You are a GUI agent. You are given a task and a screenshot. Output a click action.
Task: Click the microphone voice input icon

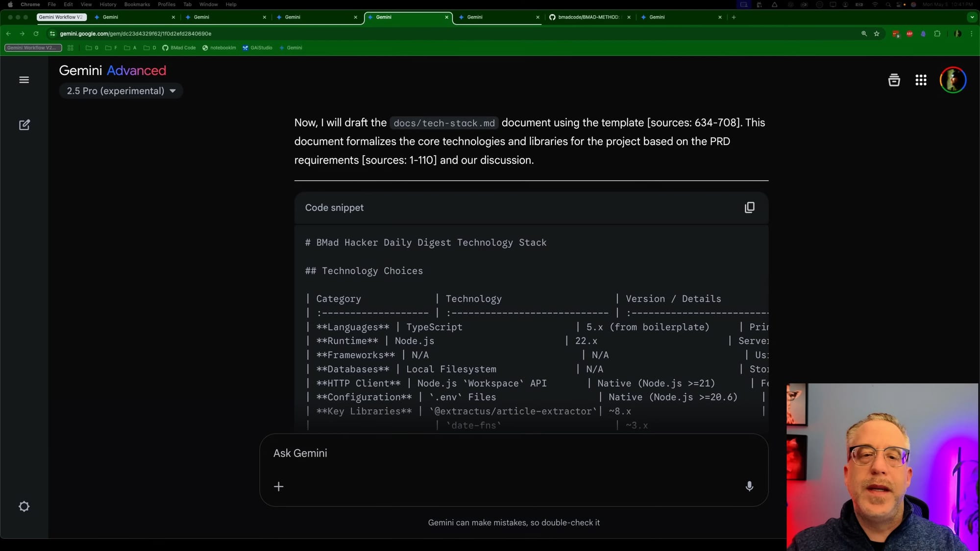[x=749, y=486]
